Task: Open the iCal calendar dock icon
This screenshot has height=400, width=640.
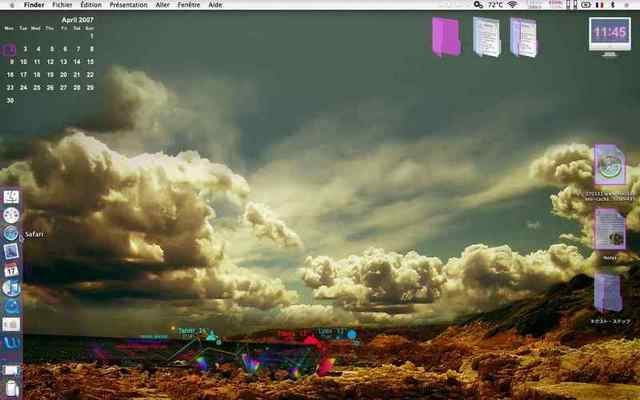Action: pyautogui.click(x=11, y=270)
